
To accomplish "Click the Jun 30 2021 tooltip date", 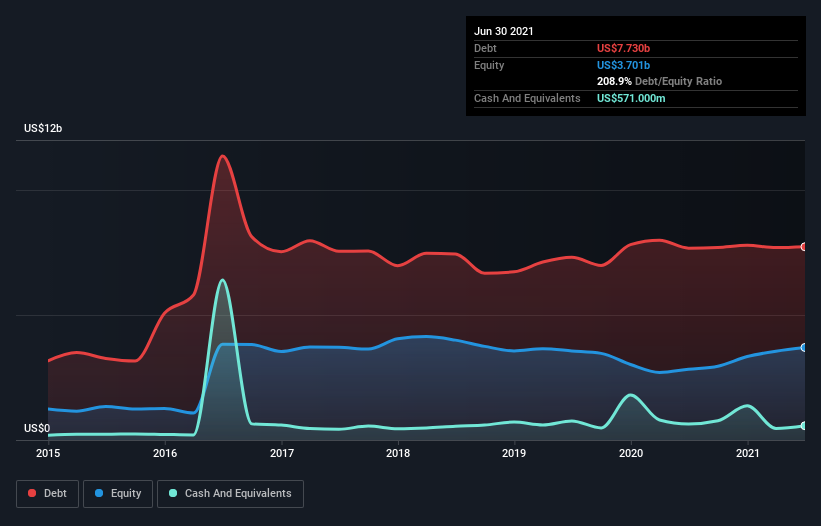I will [504, 31].
